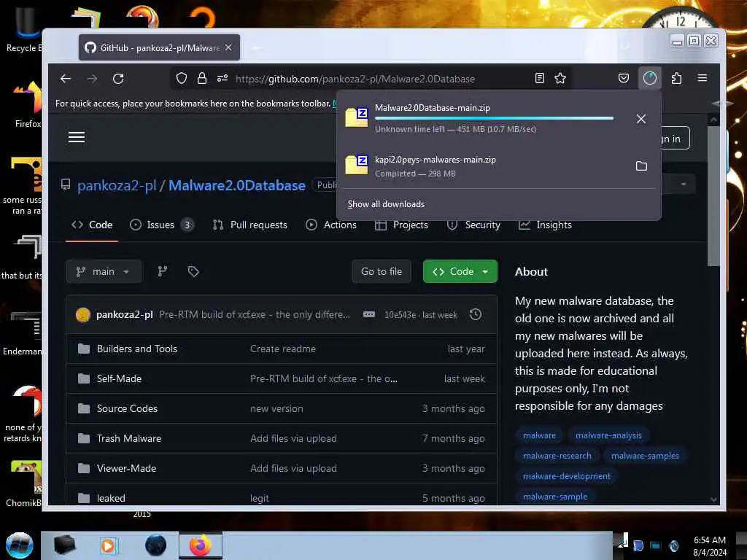Click the Pre-RTM build commit message
Image resolution: width=747 pixels, height=560 pixels.
pos(255,315)
